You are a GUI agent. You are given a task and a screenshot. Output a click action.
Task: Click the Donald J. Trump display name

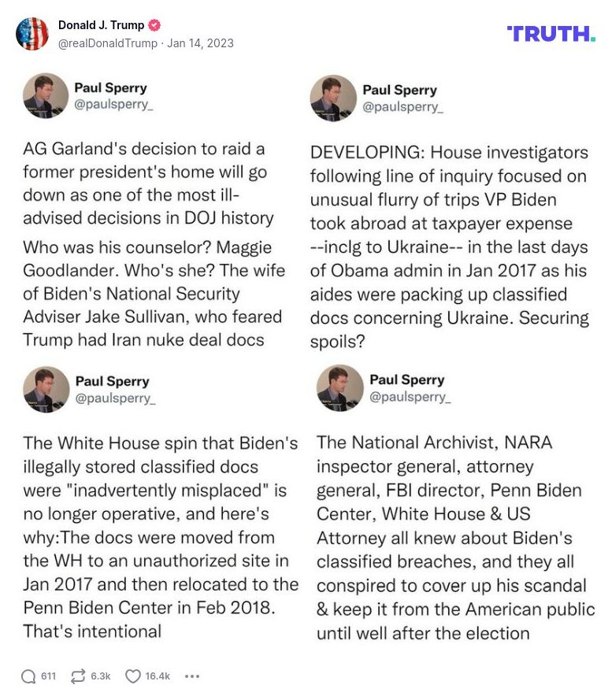coord(101,25)
